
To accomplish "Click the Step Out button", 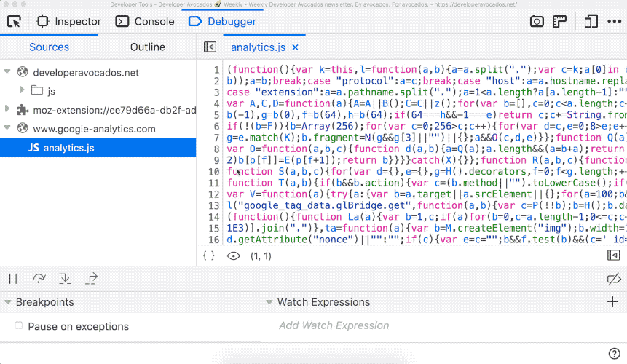I will coord(92,279).
